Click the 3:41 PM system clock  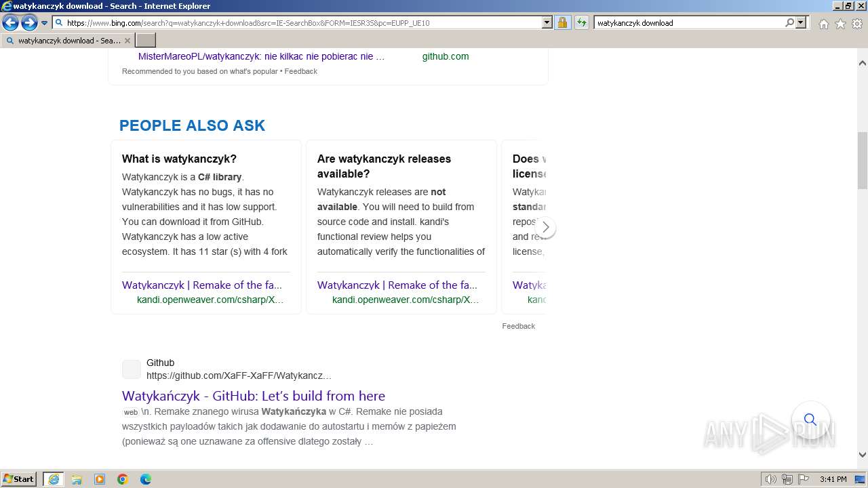833,479
